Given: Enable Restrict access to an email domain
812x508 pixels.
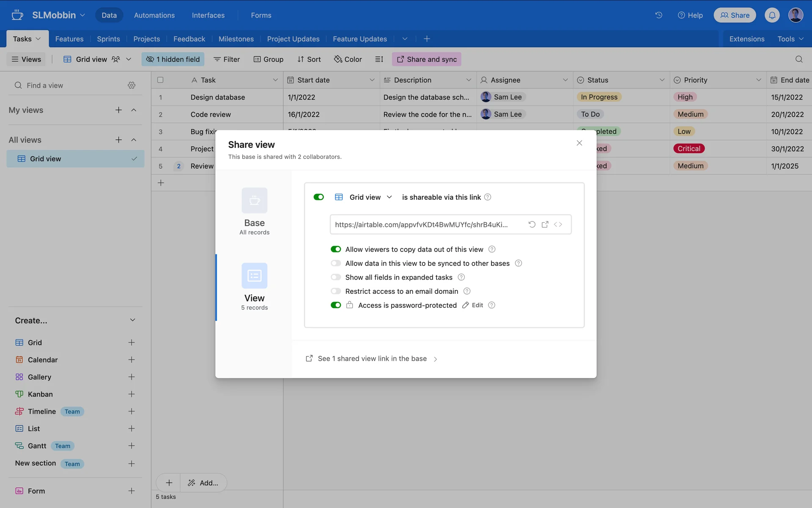Looking at the screenshot, I should [336, 291].
